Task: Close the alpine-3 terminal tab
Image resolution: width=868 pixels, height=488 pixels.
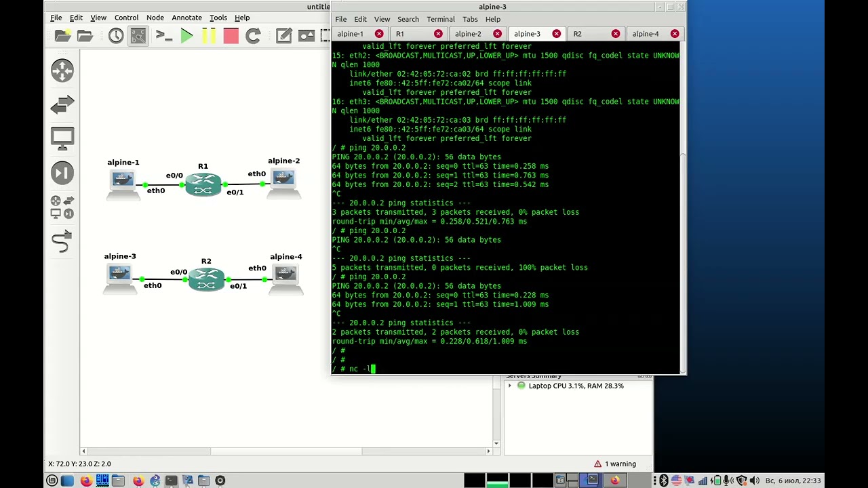Action: point(557,34)
